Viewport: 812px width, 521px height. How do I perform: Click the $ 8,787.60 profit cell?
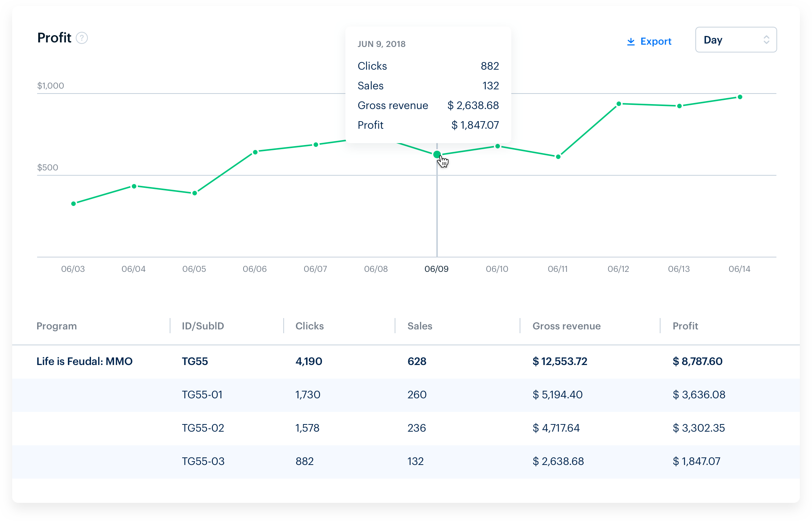point(698,361)
